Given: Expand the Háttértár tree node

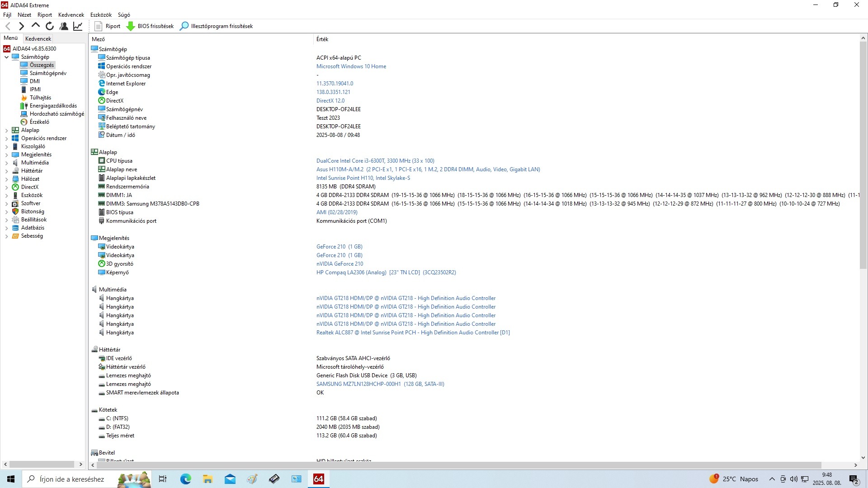Looking at the screenshot, I should pyautogui.click(x=6, y=171).
